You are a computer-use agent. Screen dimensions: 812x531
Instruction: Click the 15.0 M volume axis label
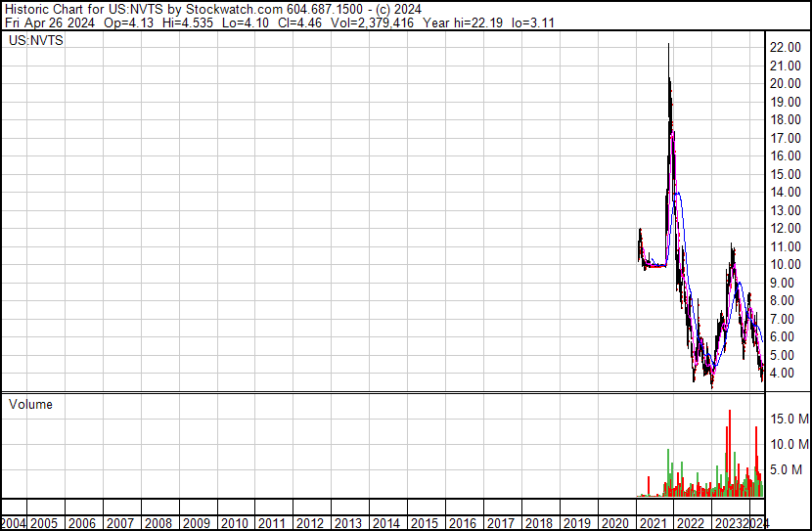(x=789, y=419)
